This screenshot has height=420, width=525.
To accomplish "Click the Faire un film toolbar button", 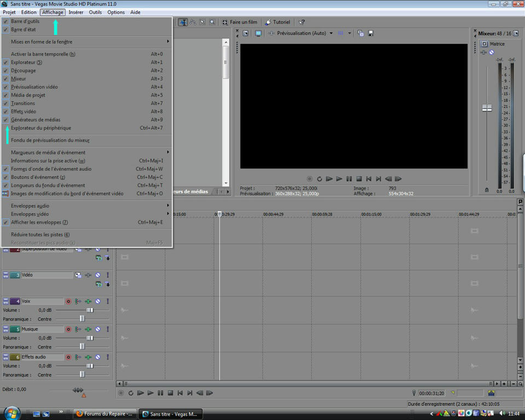I will [240, 22].
